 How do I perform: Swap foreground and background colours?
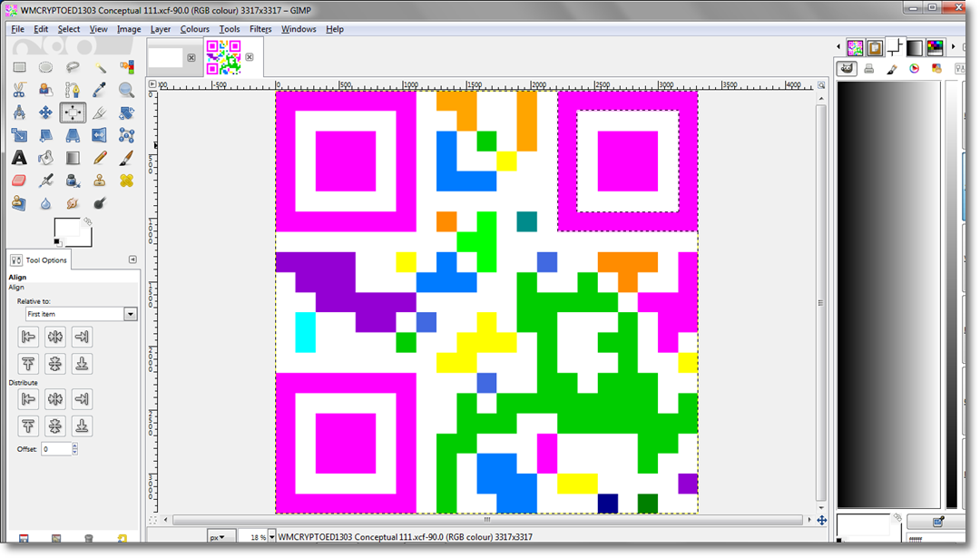[x=87, y=221]
